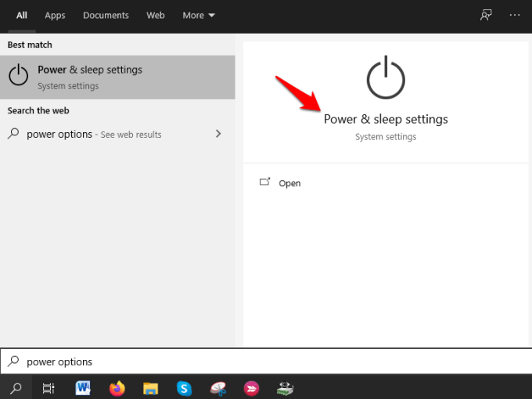
Task: Click 'Best match' heading text
Action: (30, 45)
